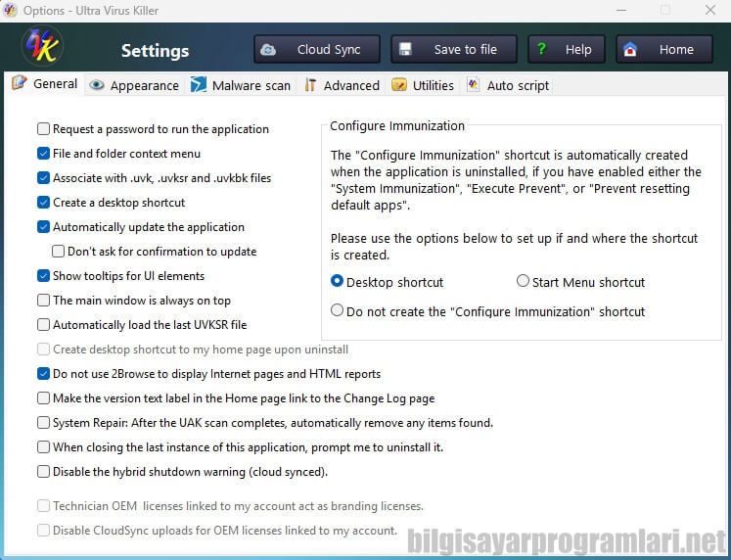Disable Create a desktop shortcut option

pos(43,203)
